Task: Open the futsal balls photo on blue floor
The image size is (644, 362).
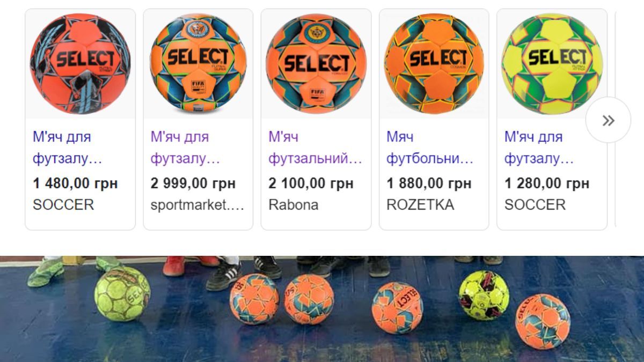Action: (x=322, y=308)
